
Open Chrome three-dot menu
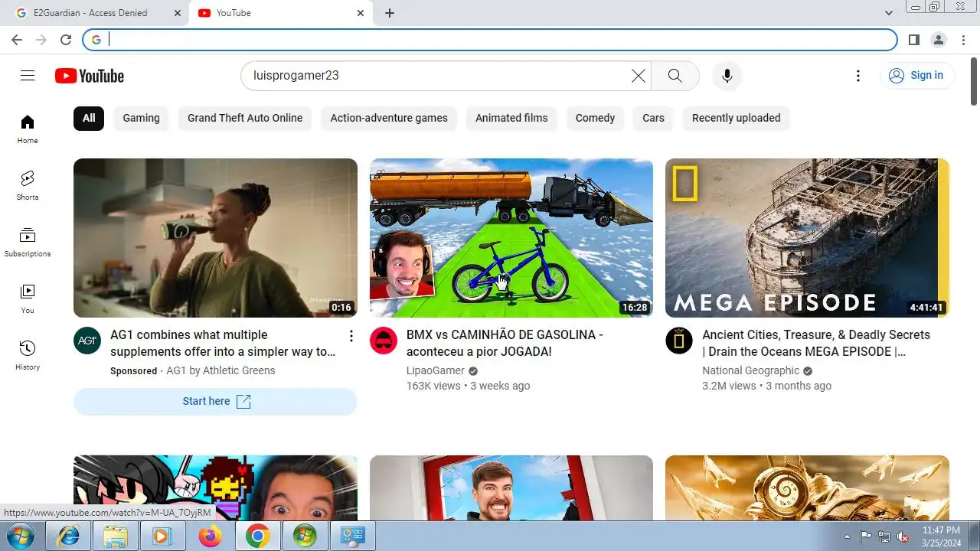pos(964,40)
